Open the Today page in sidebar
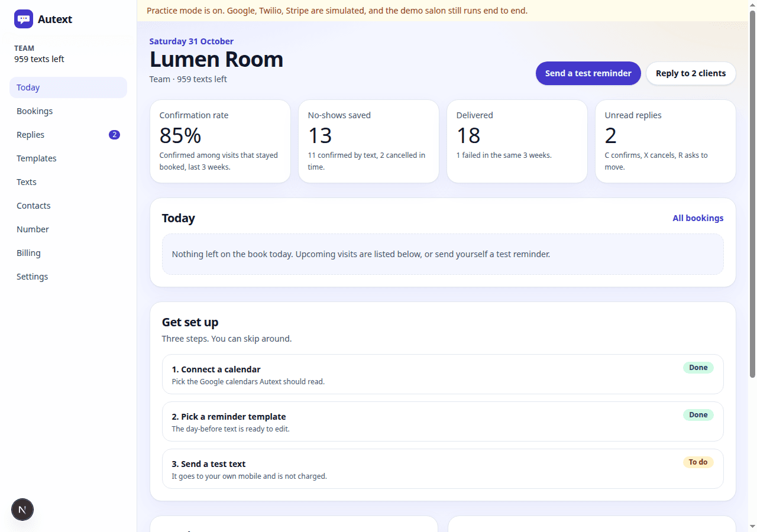The height and width of the screenshot is (532, 757). [x=68, y=87]
